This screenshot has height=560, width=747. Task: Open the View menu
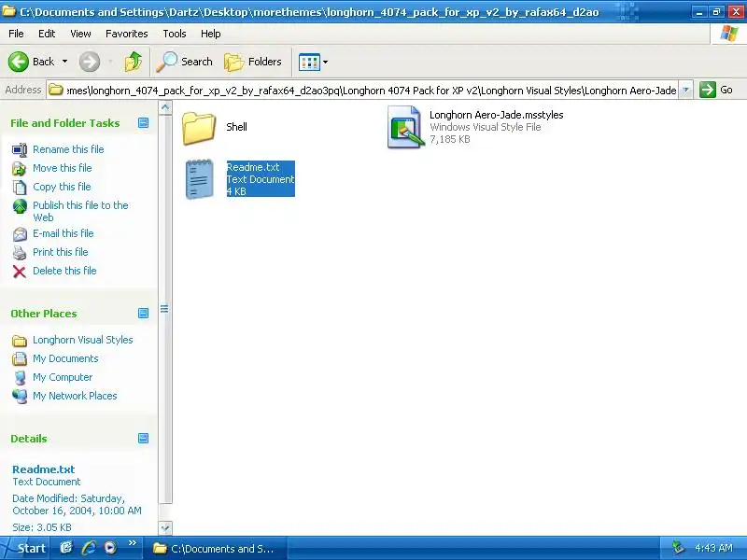tap(80, 34)
